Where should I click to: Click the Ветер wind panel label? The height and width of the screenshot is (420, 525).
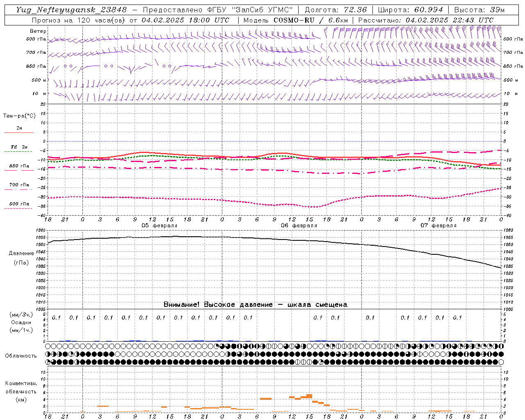[38, 31]
